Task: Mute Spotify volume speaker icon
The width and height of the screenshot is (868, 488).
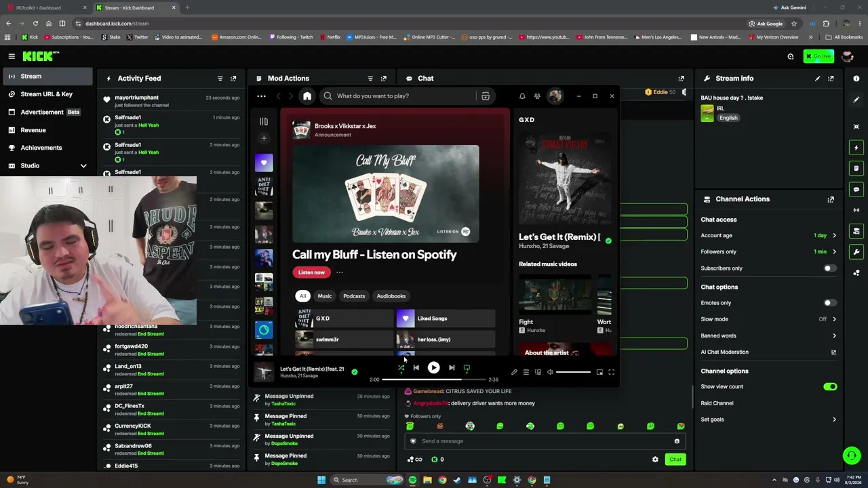Action: pos(550,372)
